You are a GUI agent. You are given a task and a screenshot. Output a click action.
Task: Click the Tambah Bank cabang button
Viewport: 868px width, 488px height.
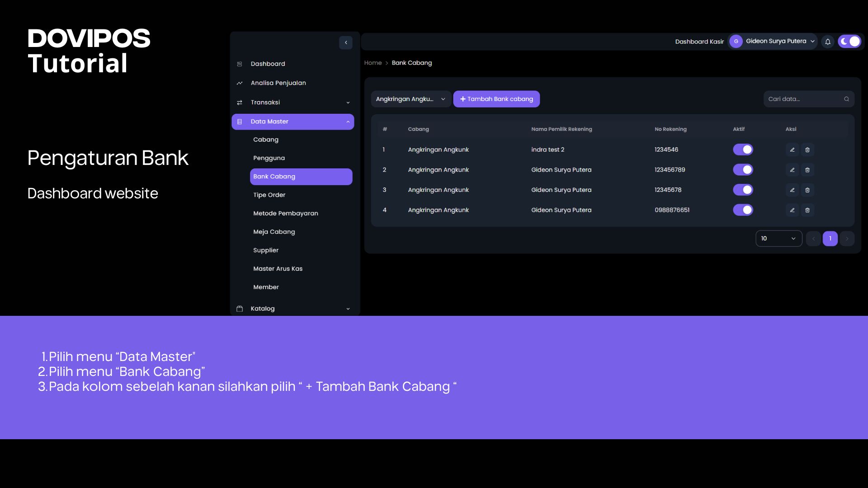(x=496, y=99)
